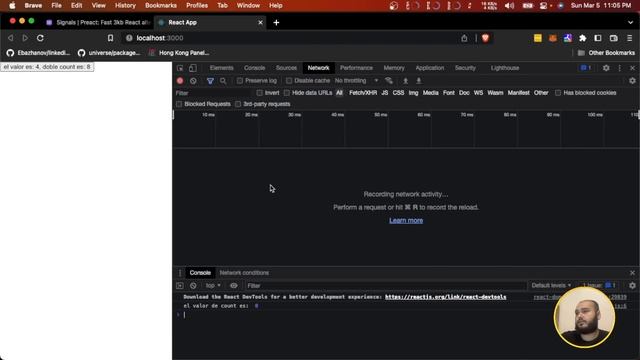Open the Lighthouse tab
The height and width of the screenshot is (360, 640).
(505, 68)
